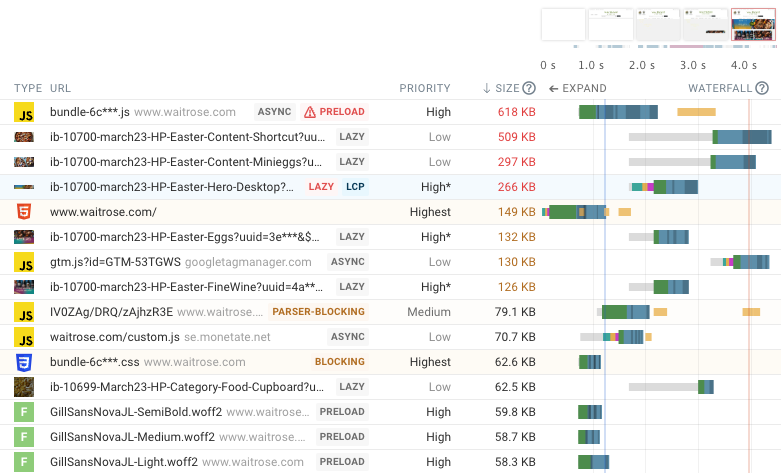Viewport: 781px width, 473px height.
Task: Click the JS icon for waitrose.com/custom.js
Action: pyautogui.click(x=24, y=337)
